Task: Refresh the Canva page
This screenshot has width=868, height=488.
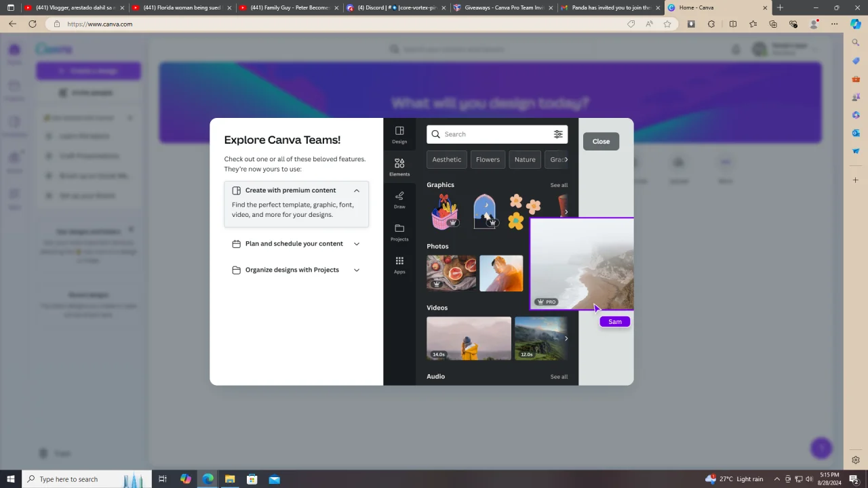Action: 32,24
